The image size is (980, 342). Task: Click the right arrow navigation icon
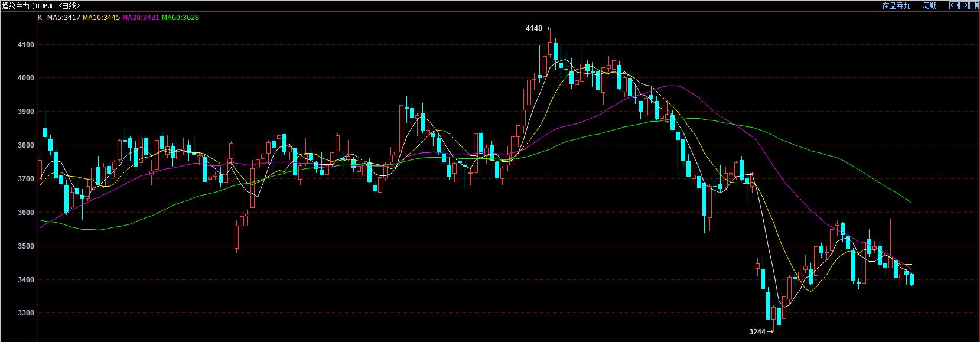[x=964, y=5]
